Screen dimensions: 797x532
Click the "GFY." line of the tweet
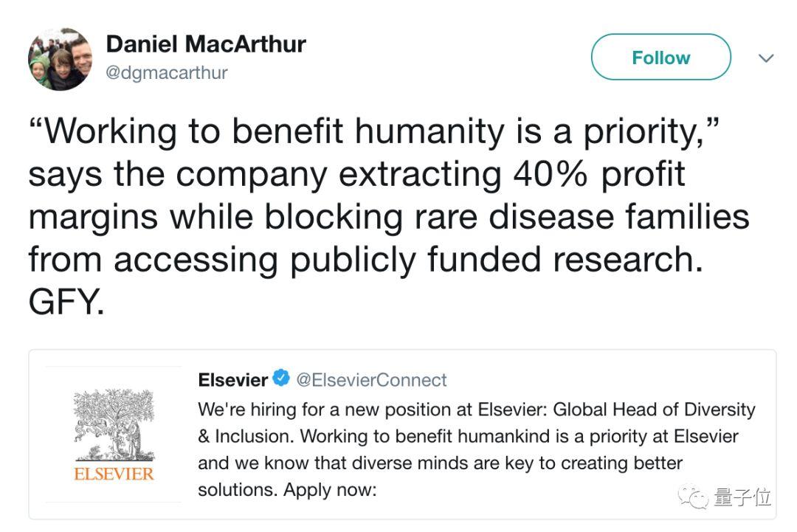coord(66,302)
